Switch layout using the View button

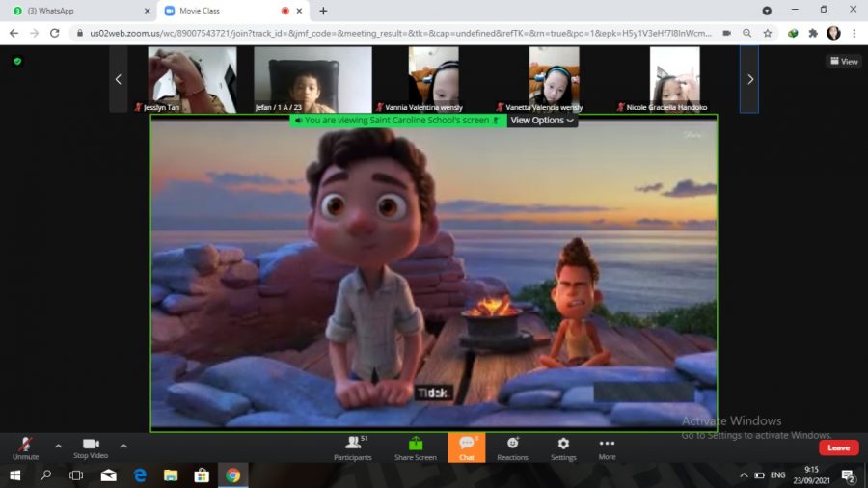click(x=843, y=61)
